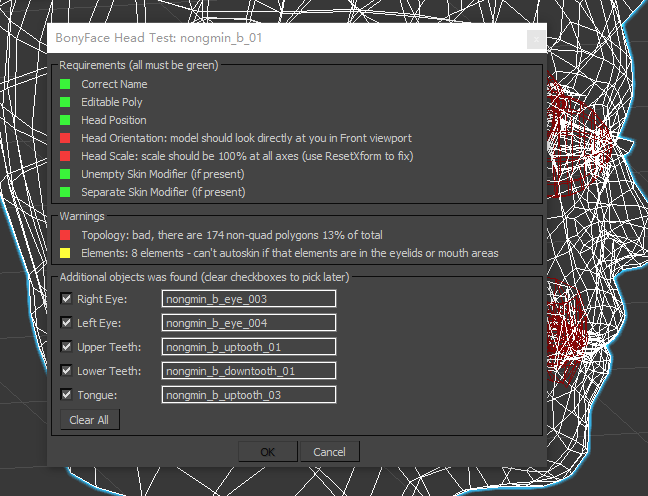Click the green Editable Poly status indicator
The image size is (648, 496).
point(65,102)
